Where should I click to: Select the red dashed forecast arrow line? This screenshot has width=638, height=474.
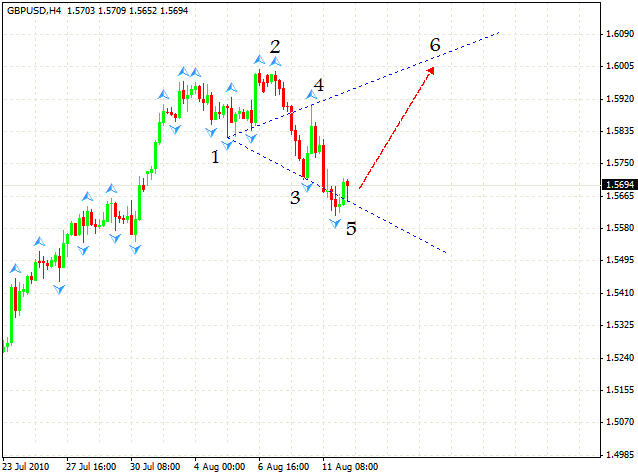click(397, 128)
